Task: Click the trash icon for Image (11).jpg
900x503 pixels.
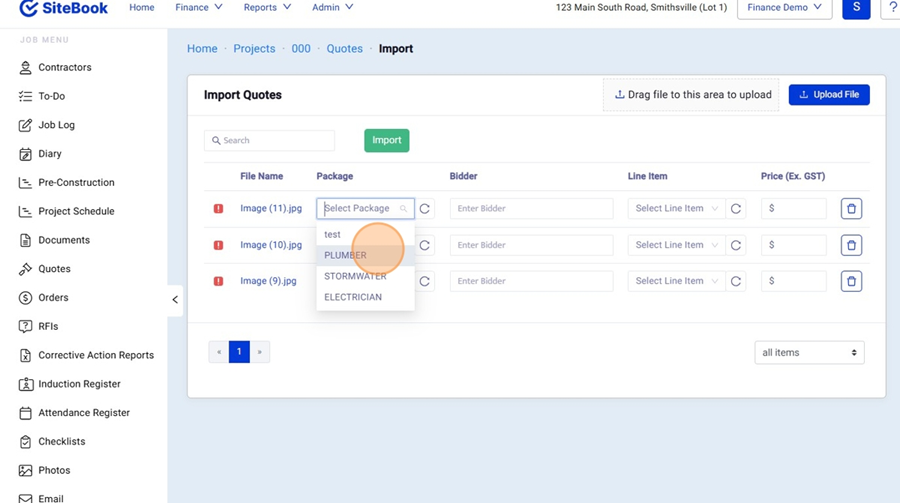Action: tap(851, 209)
